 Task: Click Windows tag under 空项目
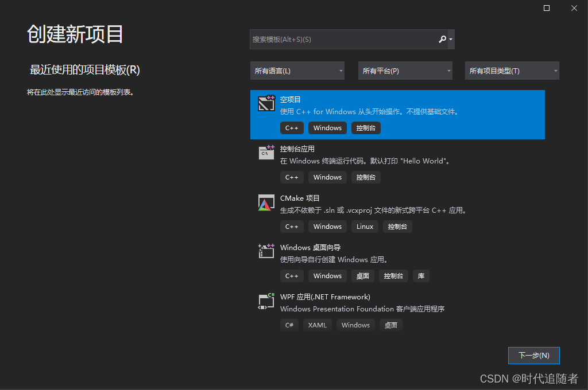coord(327,128)
